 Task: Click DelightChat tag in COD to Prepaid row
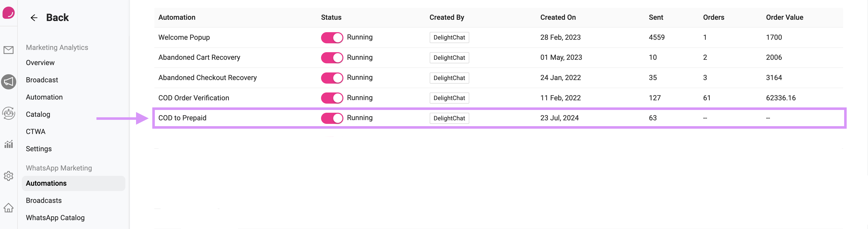point(449,118)
